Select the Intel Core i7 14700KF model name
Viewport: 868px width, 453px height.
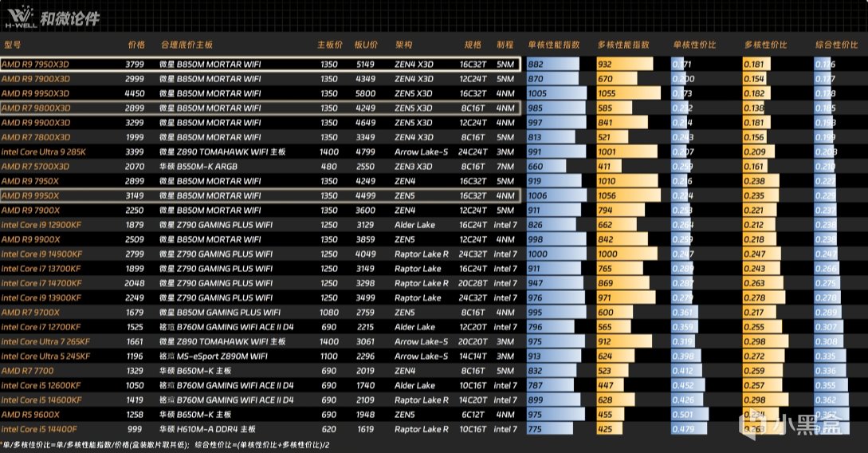tap(41, 283)
